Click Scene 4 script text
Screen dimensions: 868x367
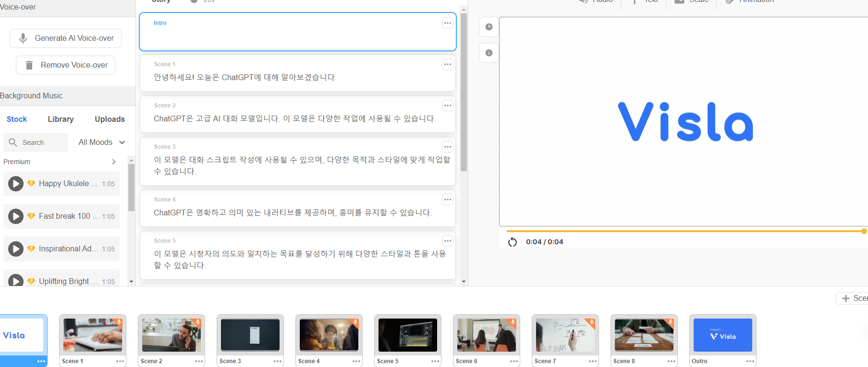(293, 213)
